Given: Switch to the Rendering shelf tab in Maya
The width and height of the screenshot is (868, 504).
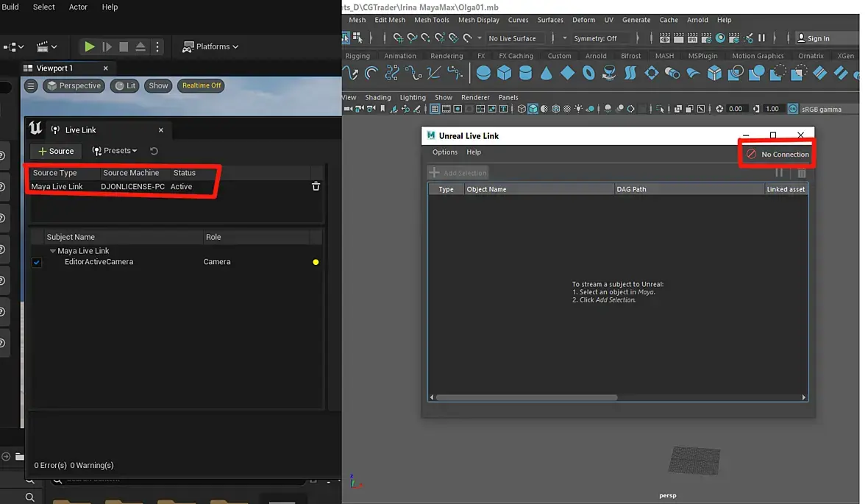Looking at the screenshot, I should 447,56.
